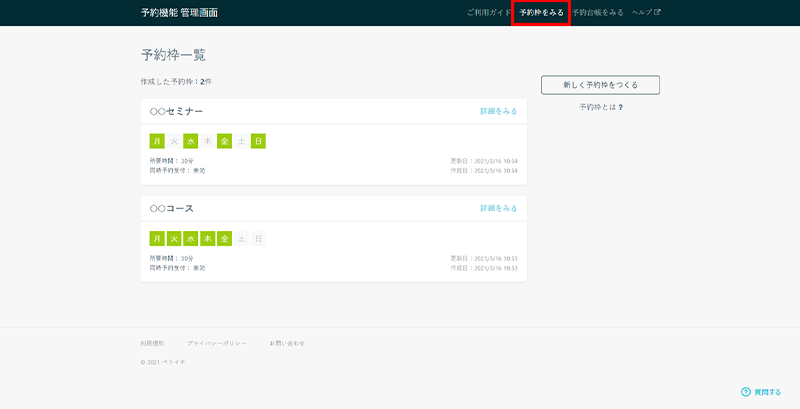Click the external link icon next to ヘルプ
Screen dimensions: 800x409
tap(657, 13)
